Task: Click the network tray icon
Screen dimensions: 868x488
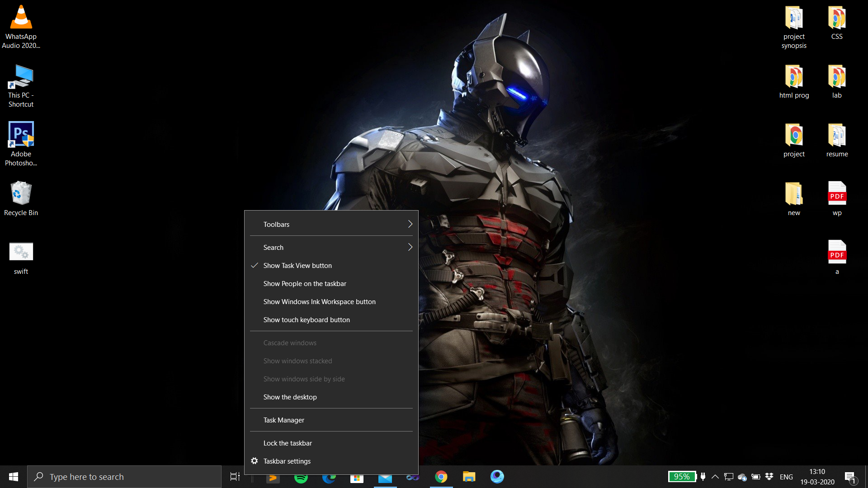Action: 728,477
